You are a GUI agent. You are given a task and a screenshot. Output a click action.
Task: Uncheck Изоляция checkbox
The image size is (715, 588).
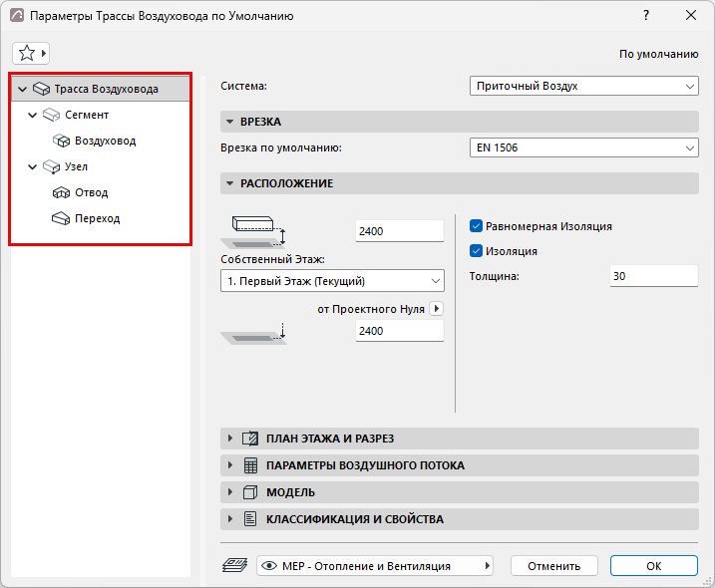pos(476,251)
